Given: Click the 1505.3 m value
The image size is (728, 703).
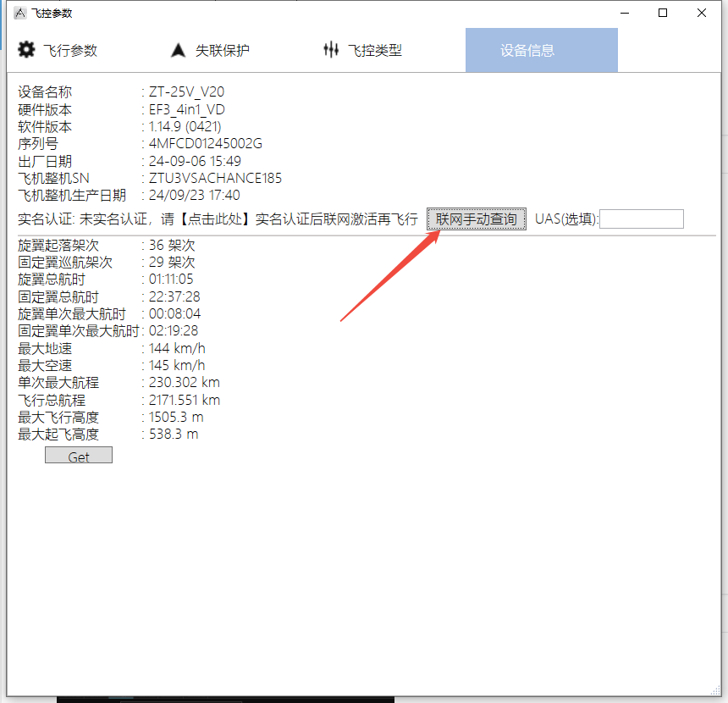Looking at the screenshot, I should (x=176, y=418).
